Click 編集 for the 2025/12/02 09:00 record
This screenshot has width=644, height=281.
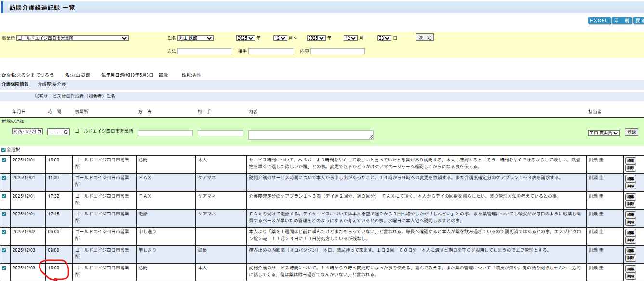tap(630, 233)
